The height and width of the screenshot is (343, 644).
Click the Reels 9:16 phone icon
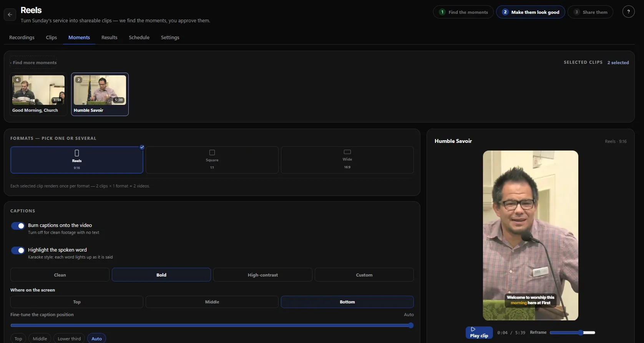click(77, 153)
